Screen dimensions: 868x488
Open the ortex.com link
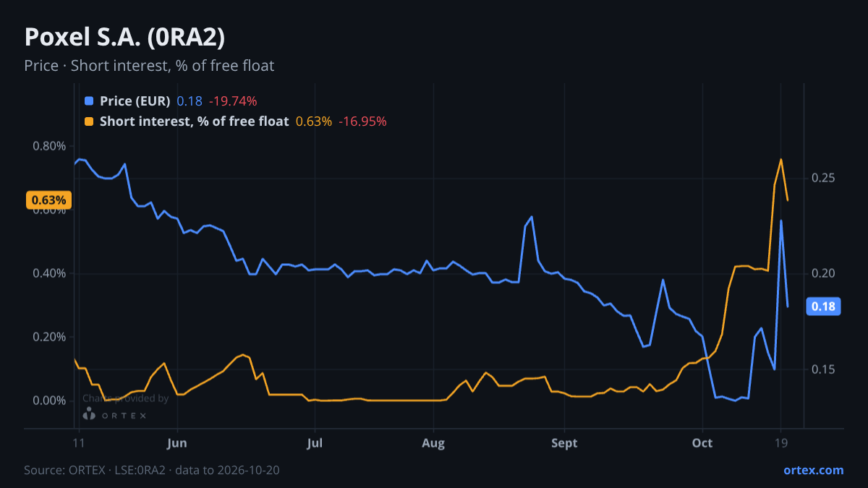point(814,470)
